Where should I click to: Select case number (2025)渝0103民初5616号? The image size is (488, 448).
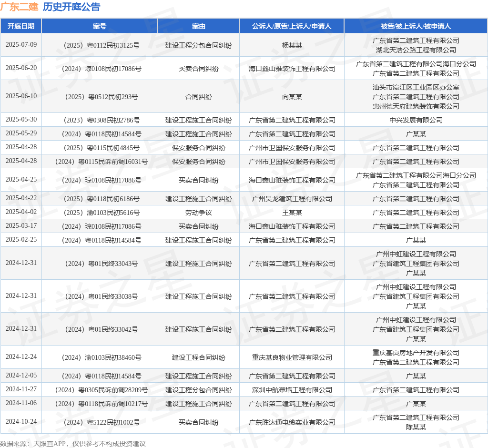click(100, 213)
